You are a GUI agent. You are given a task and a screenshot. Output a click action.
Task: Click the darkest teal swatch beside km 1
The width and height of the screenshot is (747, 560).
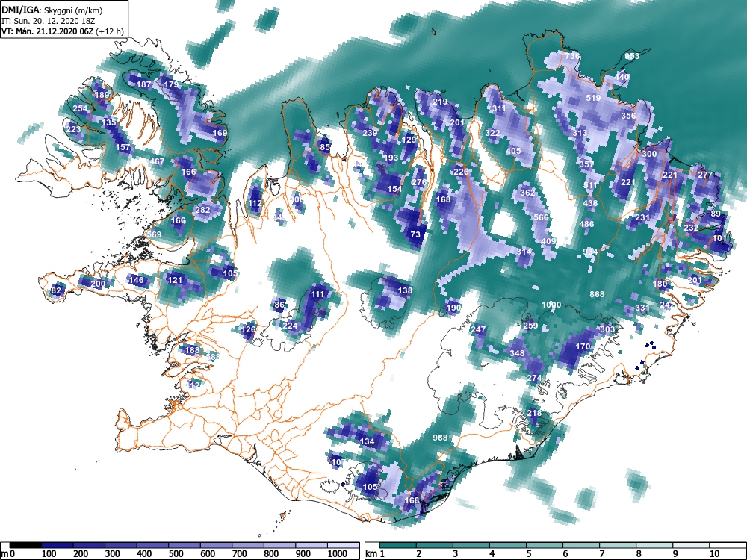tap(398, 545)
